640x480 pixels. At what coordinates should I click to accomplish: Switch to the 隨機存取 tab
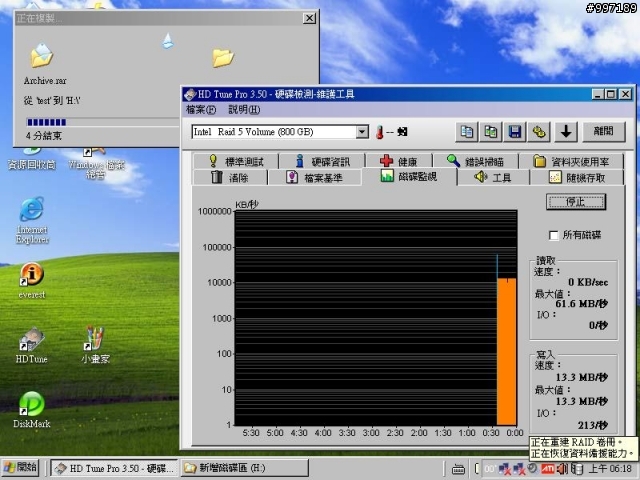tap(577, 178)
